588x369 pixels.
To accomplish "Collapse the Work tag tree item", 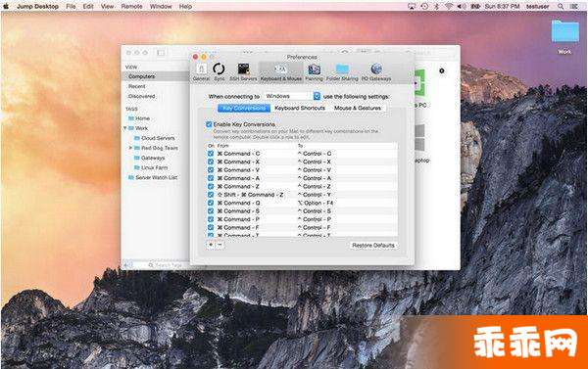I will (124, 128).
